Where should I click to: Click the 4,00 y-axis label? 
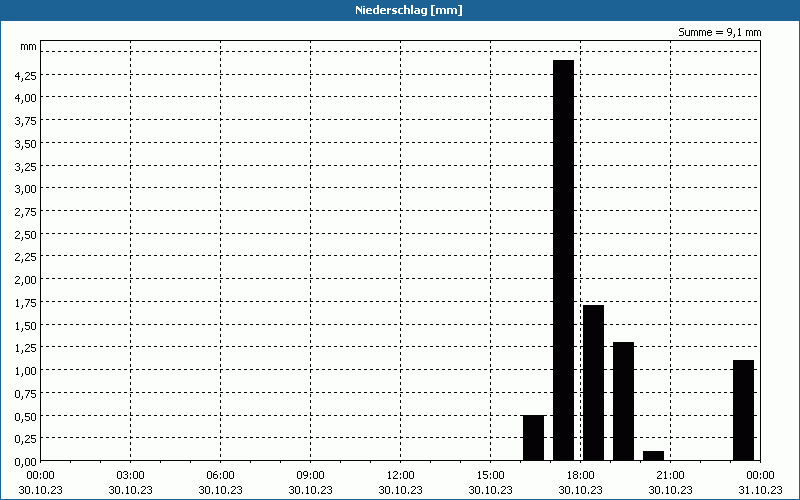click(26, 98)
